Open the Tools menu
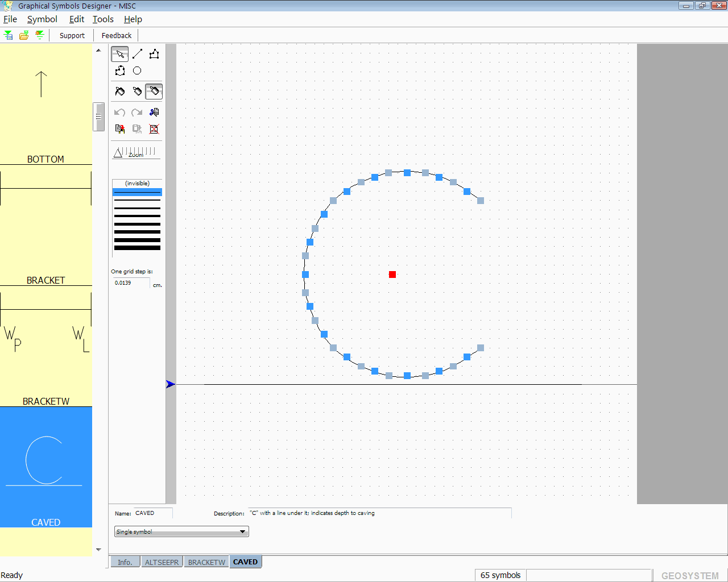 (x=103, y=19)
